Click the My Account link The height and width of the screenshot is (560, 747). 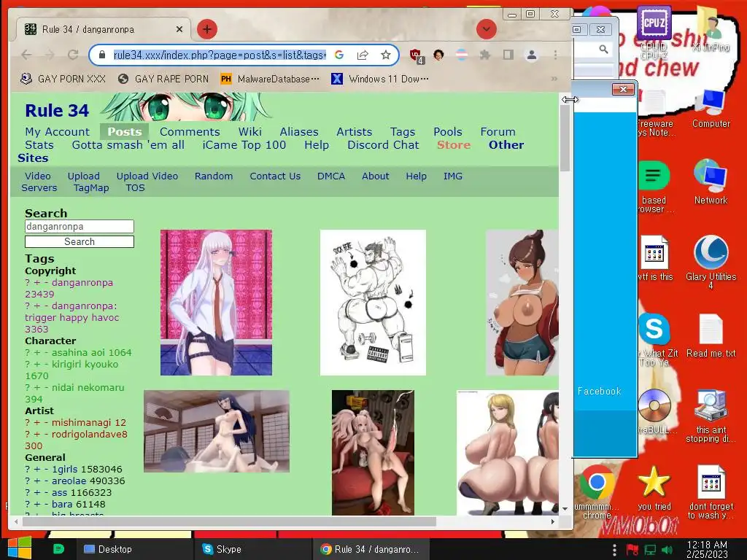(57, 131)
